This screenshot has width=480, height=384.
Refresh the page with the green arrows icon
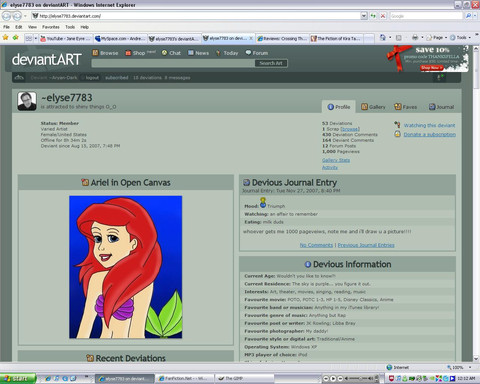click(x=373, y=16)
